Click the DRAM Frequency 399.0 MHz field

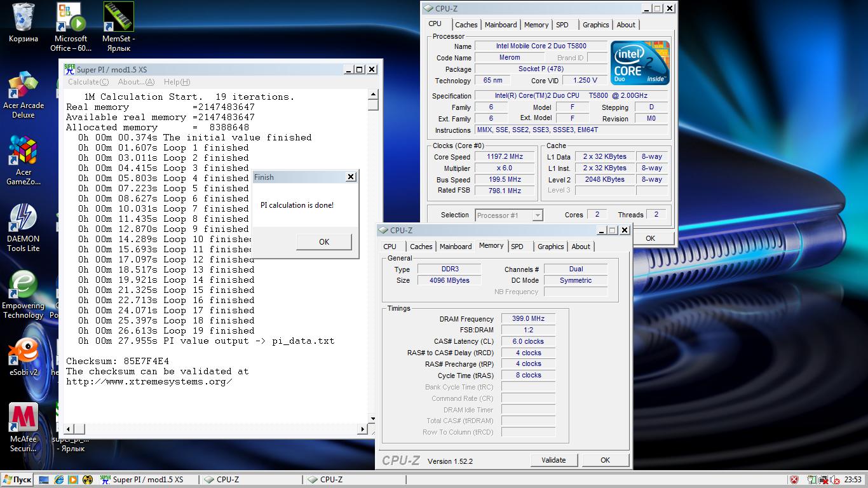click(x=529, y=319)
